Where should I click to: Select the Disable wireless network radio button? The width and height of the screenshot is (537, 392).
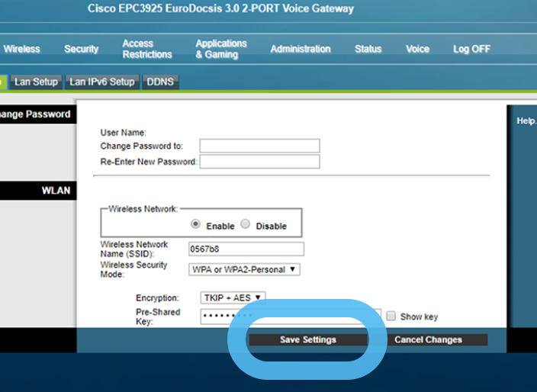[x=246, y=225]
